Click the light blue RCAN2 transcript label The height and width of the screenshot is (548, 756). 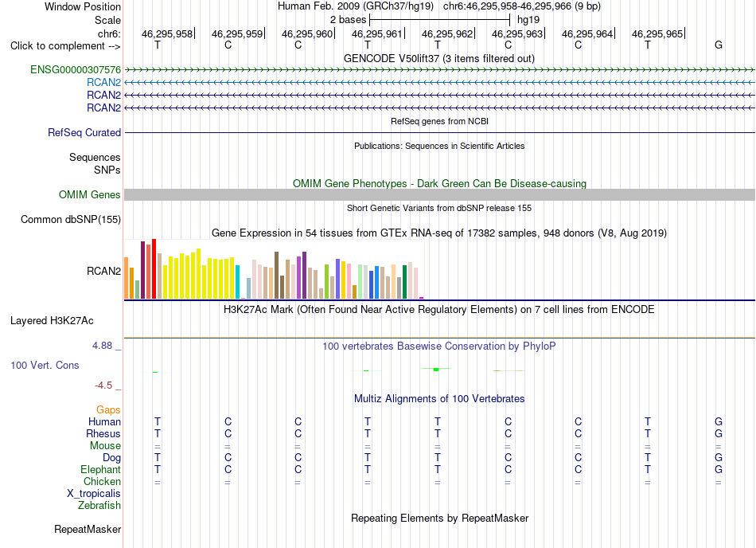tap(103, 83)
